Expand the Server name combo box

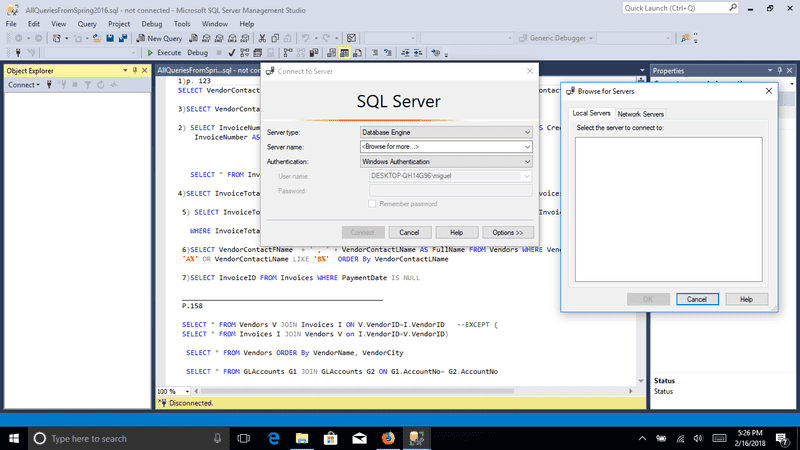point(526,147)
